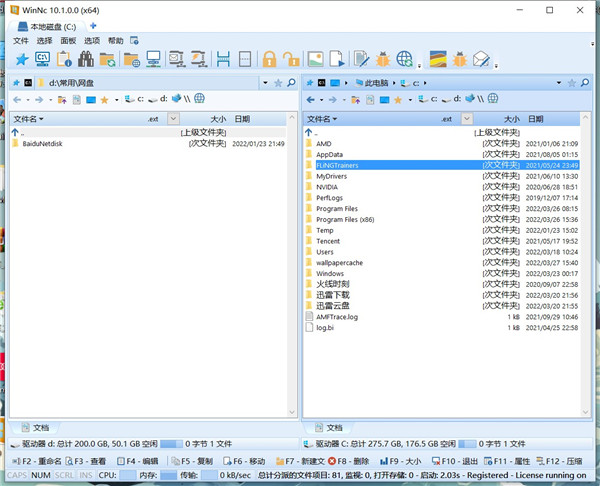Screen dimensions: 600x486
Task: Open the 文件 menu
Action: [21, 41]
